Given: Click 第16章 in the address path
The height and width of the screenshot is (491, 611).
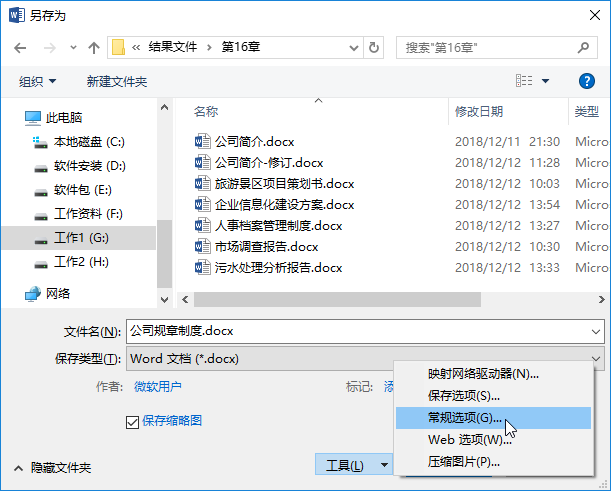Looking at the screenshot, I should click(x=241, y=47).
